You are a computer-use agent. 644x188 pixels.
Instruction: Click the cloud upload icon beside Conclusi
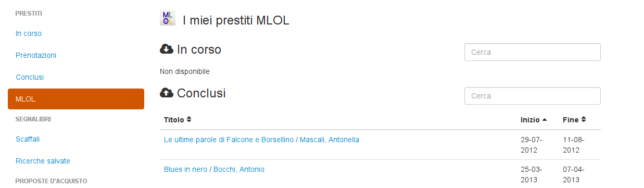click(x=166, y=93)
